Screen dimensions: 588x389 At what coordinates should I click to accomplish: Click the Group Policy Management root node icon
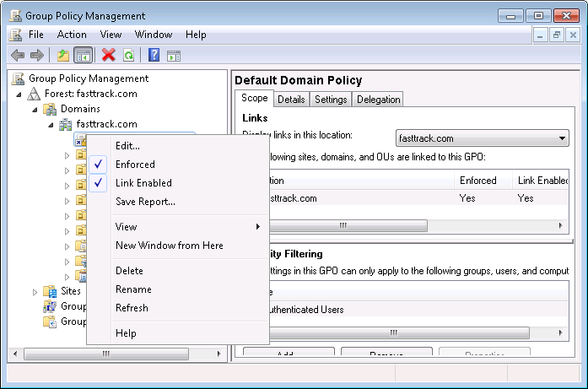(18, 78)
